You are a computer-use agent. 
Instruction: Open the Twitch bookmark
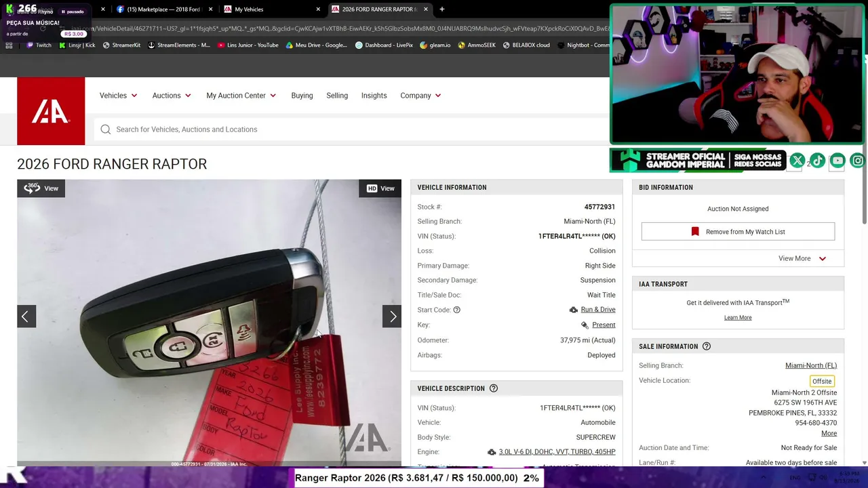[39, 45]
